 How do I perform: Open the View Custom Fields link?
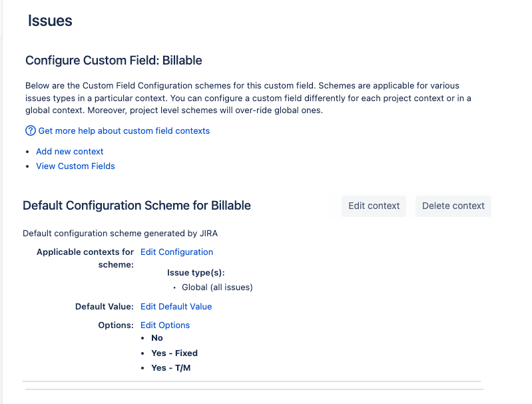click(x=75, y=166)
